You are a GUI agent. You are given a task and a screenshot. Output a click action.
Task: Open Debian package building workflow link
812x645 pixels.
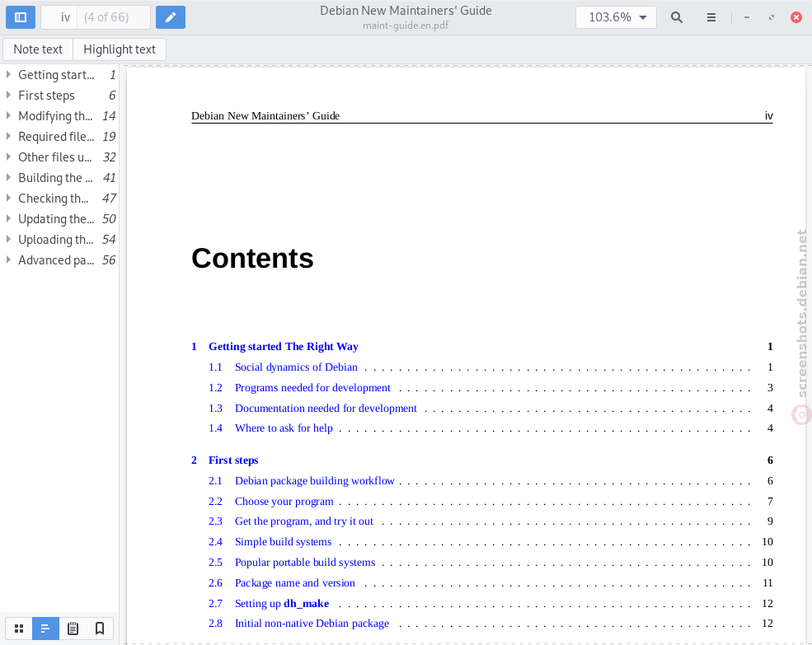(314, 481)
